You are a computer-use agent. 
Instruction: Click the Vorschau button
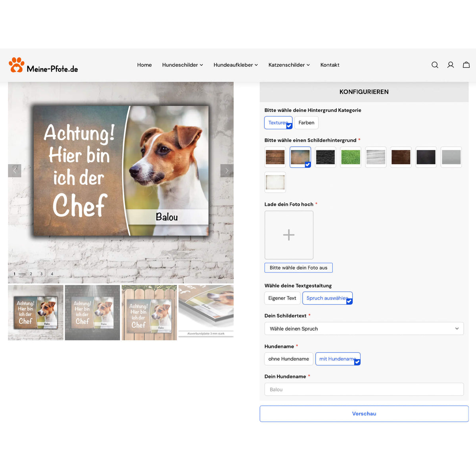pos(364,414)
